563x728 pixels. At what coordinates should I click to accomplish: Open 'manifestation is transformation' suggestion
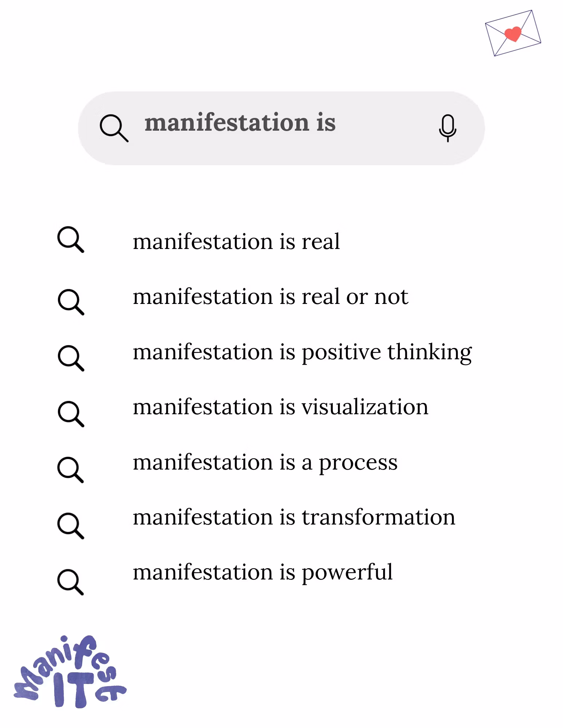[294, 518]
